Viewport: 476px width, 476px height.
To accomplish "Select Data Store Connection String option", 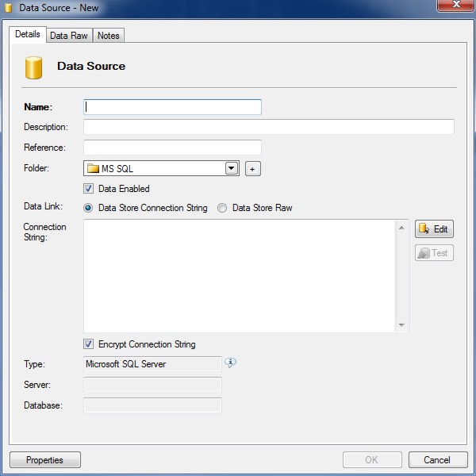I will click(89, 208).
